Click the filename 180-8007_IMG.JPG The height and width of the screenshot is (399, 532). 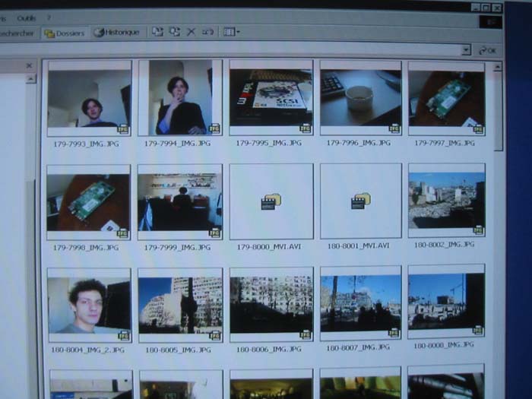pyautogui.click(x=358, y=347)
